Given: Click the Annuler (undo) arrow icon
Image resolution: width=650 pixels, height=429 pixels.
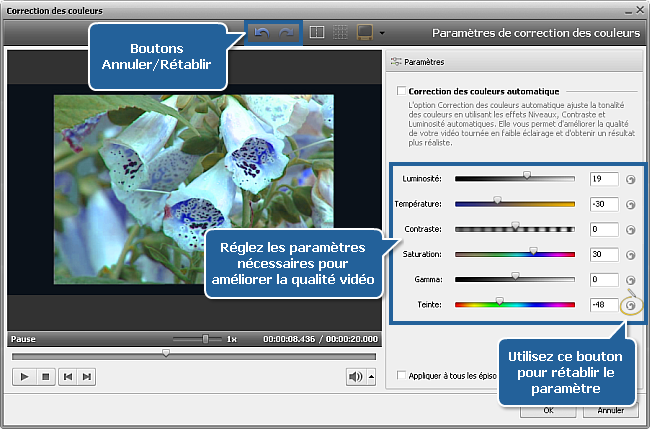Looking at the screenshot, I should 264,33.
